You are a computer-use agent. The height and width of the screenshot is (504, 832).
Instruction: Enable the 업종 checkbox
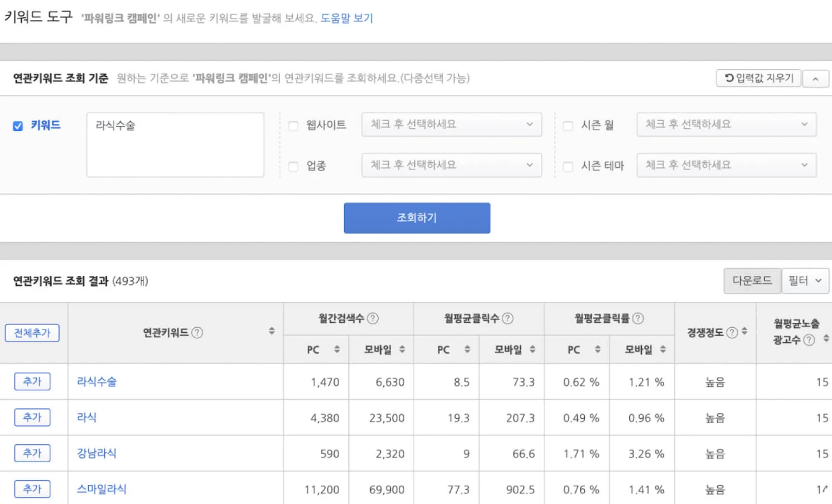click(x=293, y=167)
